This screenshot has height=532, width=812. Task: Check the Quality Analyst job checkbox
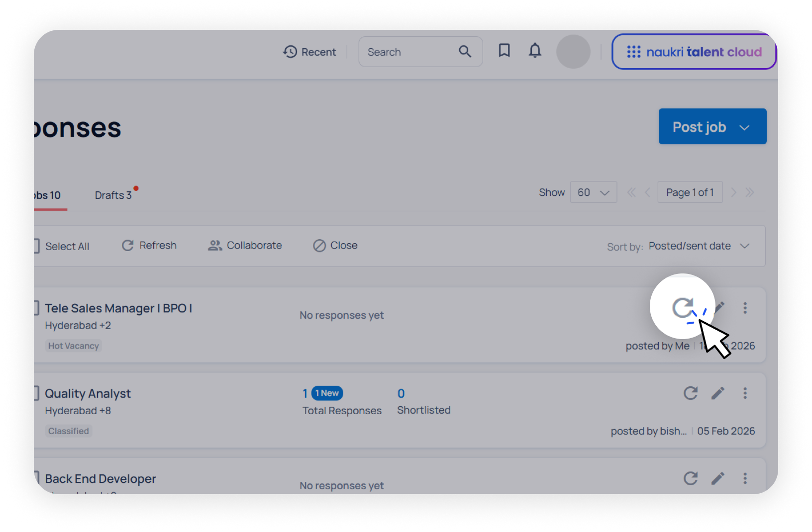pyautogui.click(x=36, y=393)
